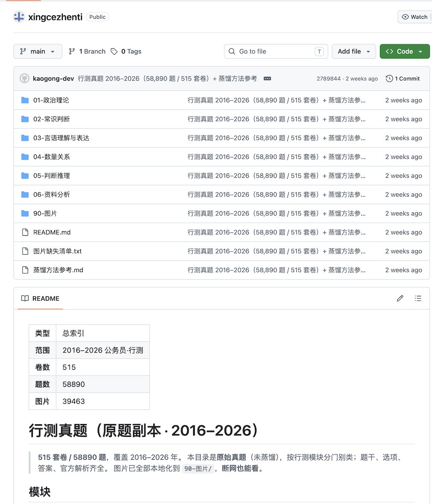The height and width of the screenshot is (504, 432).
Task: Expand commit message ellipsis button
Action: click(x=267, y=78)
